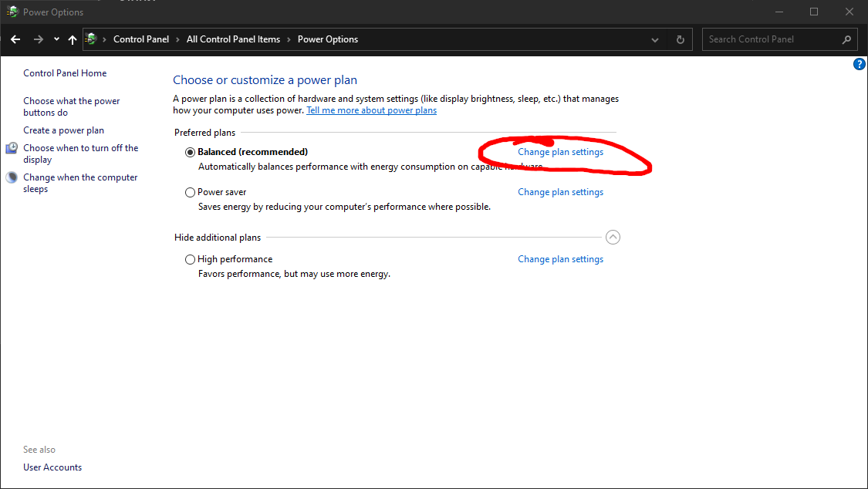868x489 pixels.
Task: Click the Back navigation arrow
Action: pyautogui.click(x=15, y=39)
